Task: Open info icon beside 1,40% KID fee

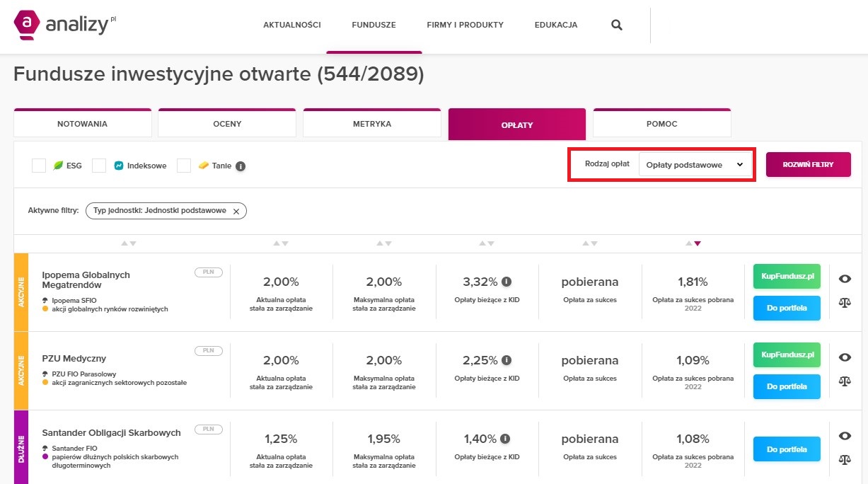Action: [507, 439]
